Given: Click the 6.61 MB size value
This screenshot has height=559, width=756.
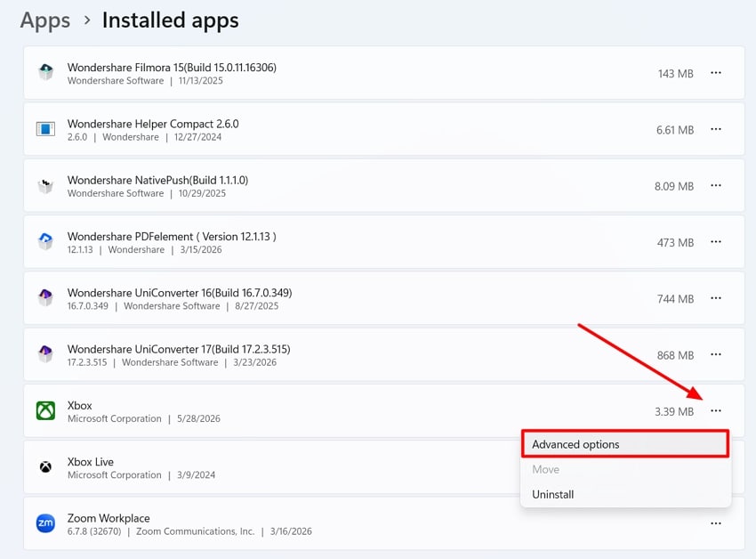Looking at the screenshot, I should pyautogui.click(x=674, y=130).
